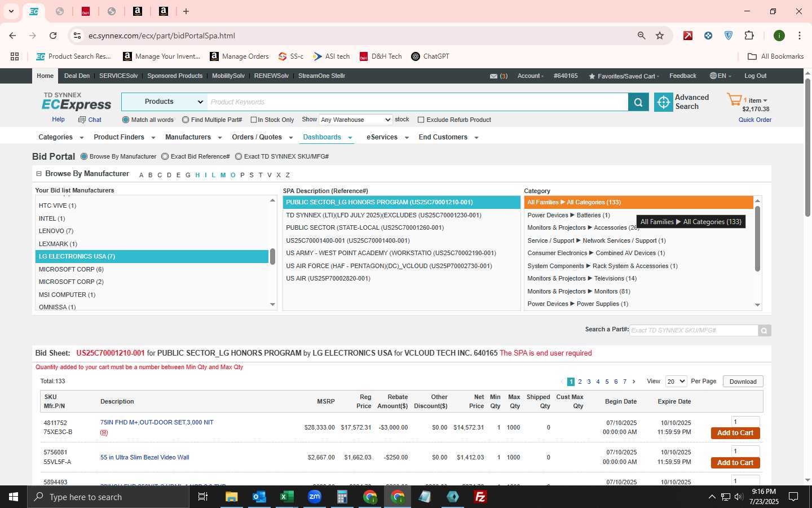Open the Any Warehouse dropdown

click(355, 120)
